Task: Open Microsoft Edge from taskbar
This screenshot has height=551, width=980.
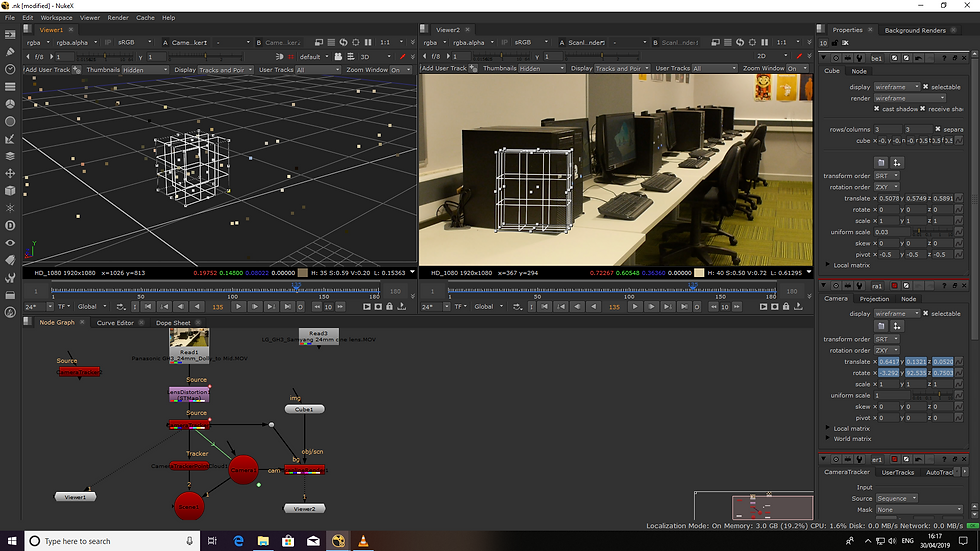Action: pos(238,541)
